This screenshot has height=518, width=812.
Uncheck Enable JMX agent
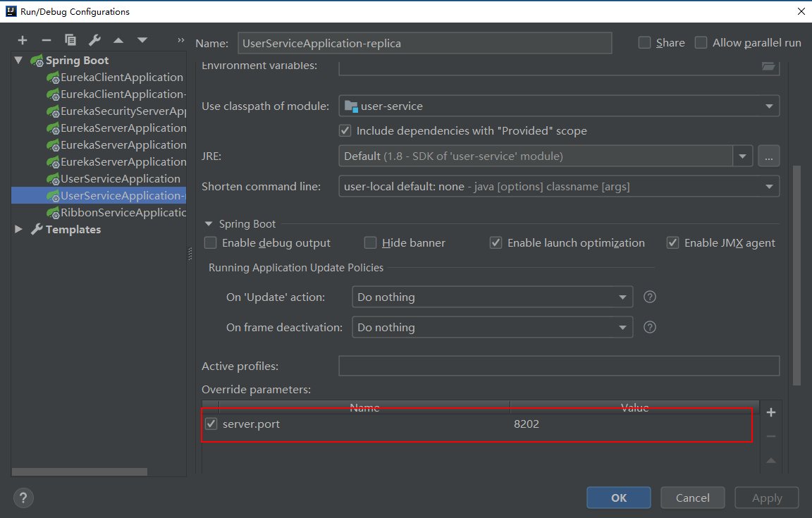[x=672, y=243]
